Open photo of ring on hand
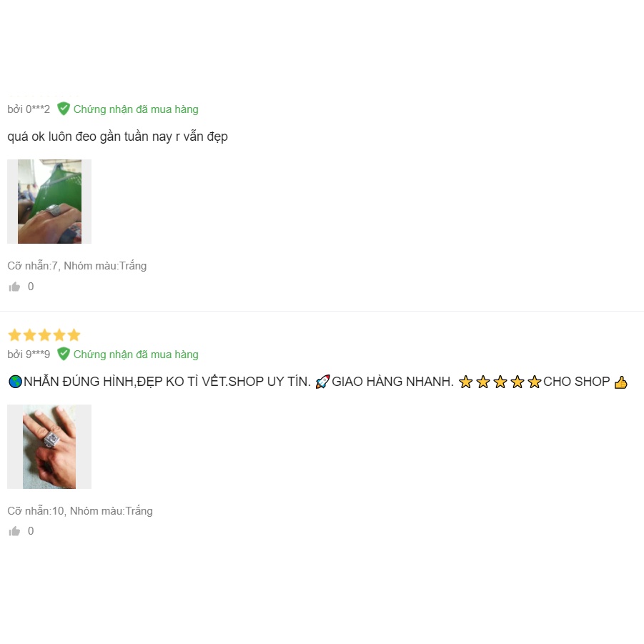644x644 pixels. pos(49,447)
